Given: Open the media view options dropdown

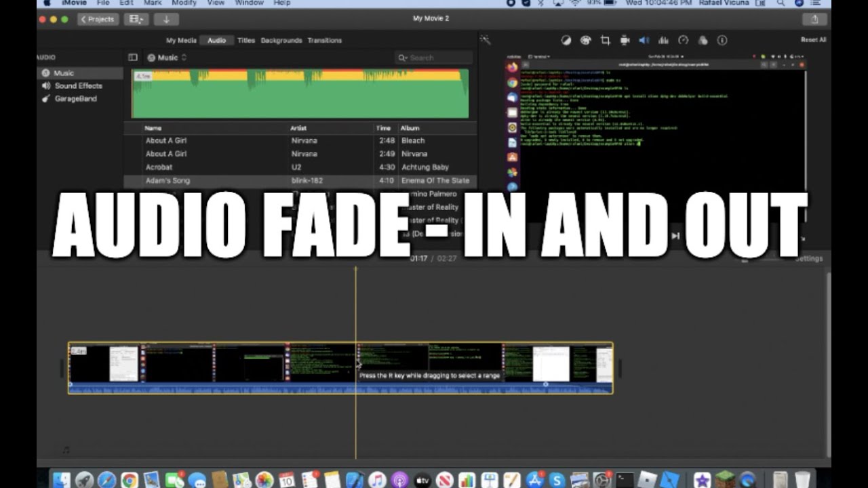Looking at the screenshot, I should [x=136, y=19].
